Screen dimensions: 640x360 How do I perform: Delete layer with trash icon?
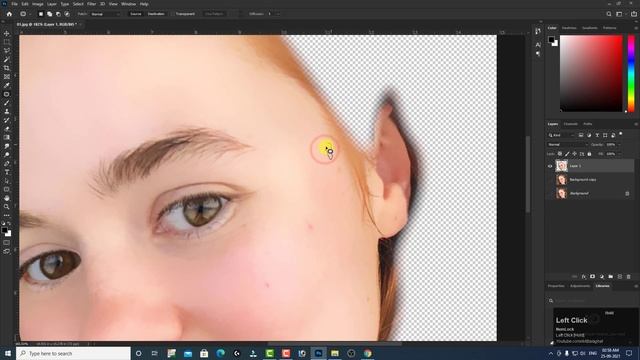[x=629, y=277]
